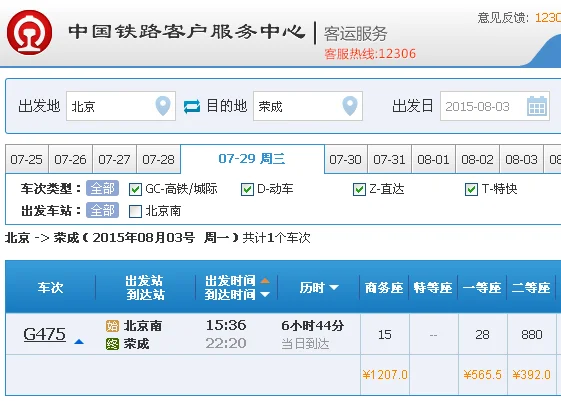Image resolution: width=561 pixels, height=402 pixels.
Task: Switch to the 07-31 date tab
Action: pos(390,159)
